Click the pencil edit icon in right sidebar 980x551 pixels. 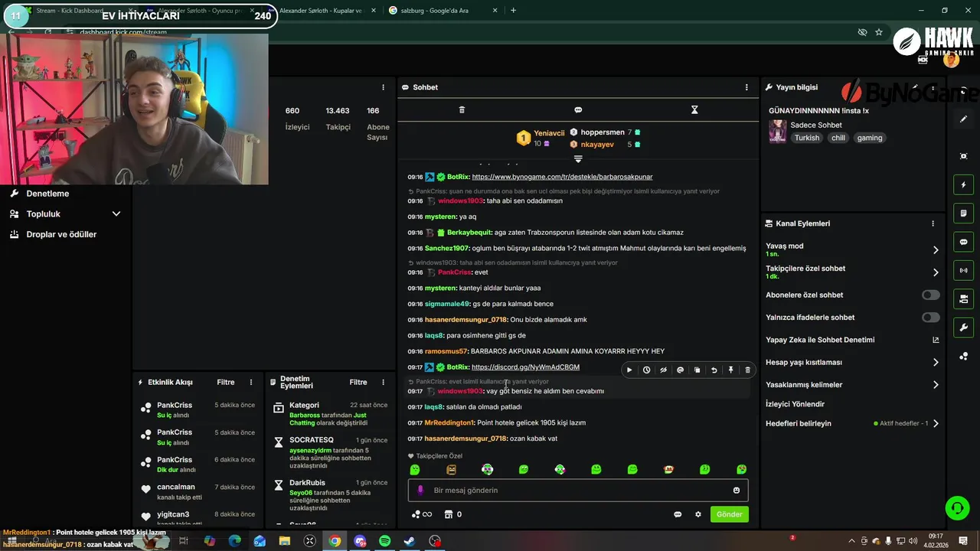(963, 119)
